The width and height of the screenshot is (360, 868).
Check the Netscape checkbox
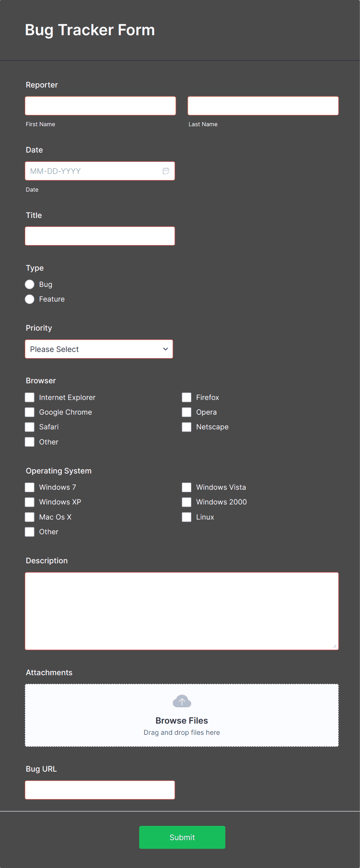click(187, 427)
